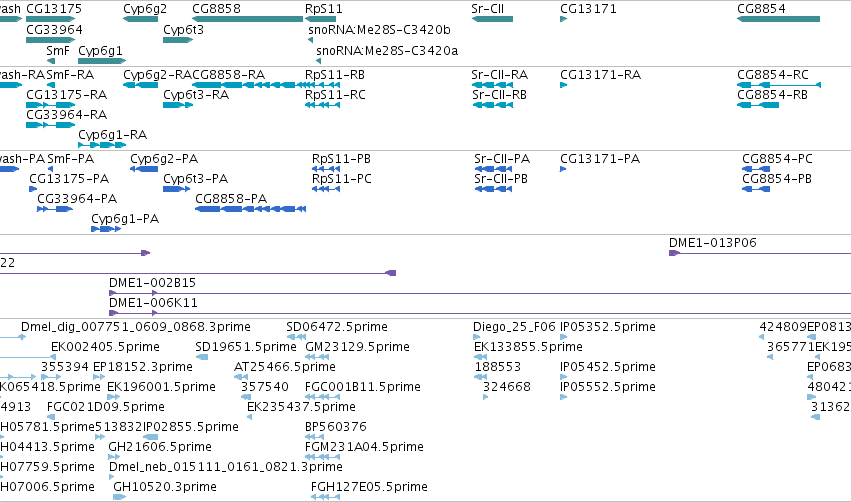Select the IP05352.5prime EST label
Image resolution: width=851 pixels, height=502 pixels.
pyautogui.click(x=608, y=327)
